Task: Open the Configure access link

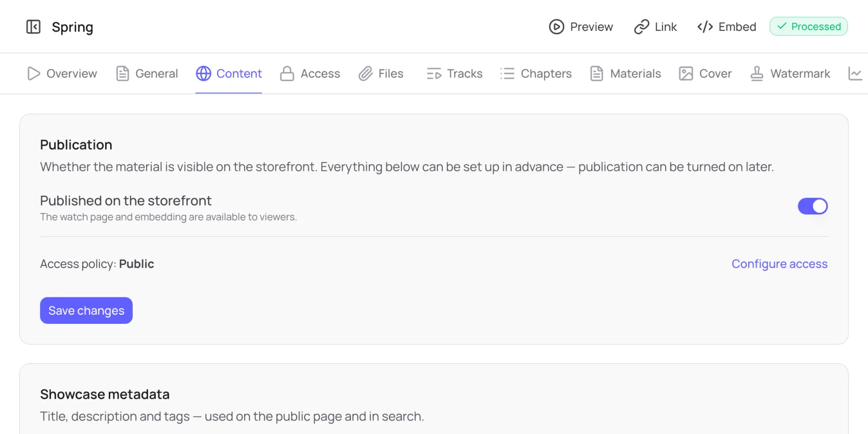Action: coord(780,264)
